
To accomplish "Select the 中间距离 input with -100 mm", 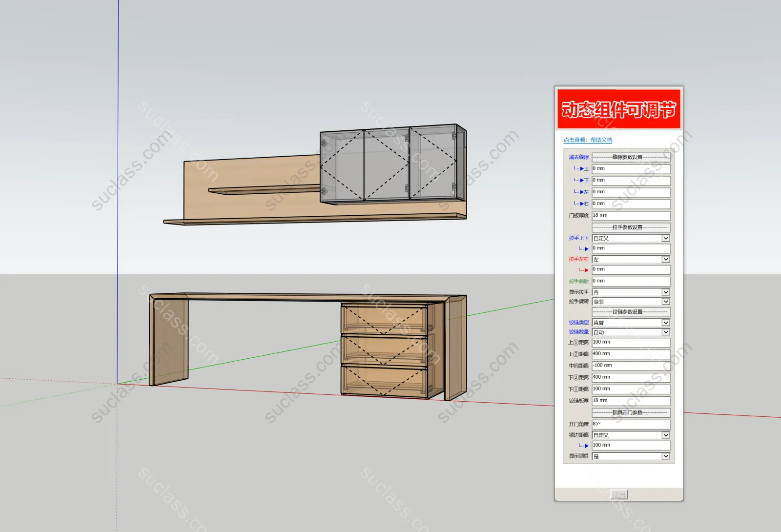I will 631,366.
